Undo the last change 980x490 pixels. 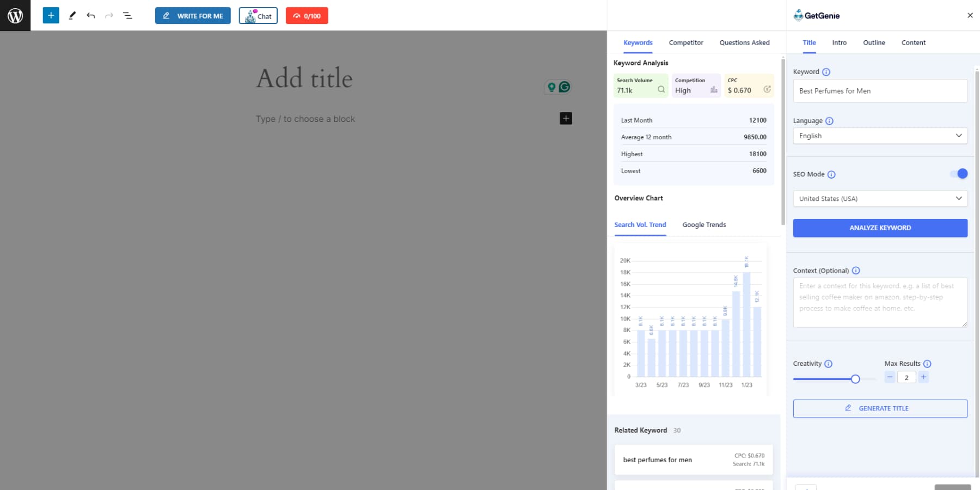point(91,15)
